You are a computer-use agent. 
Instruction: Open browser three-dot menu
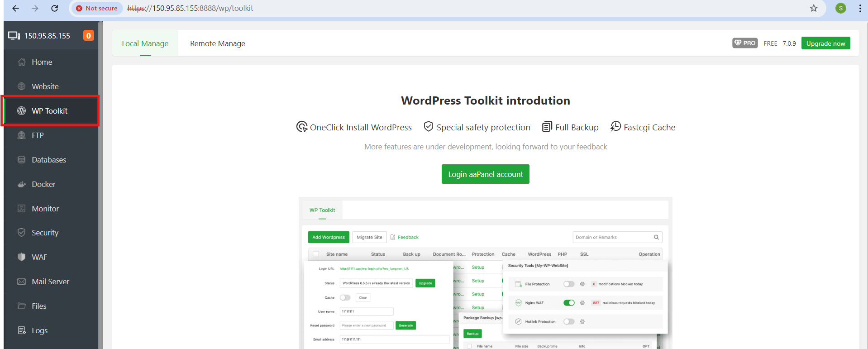[x=860, y=8]
